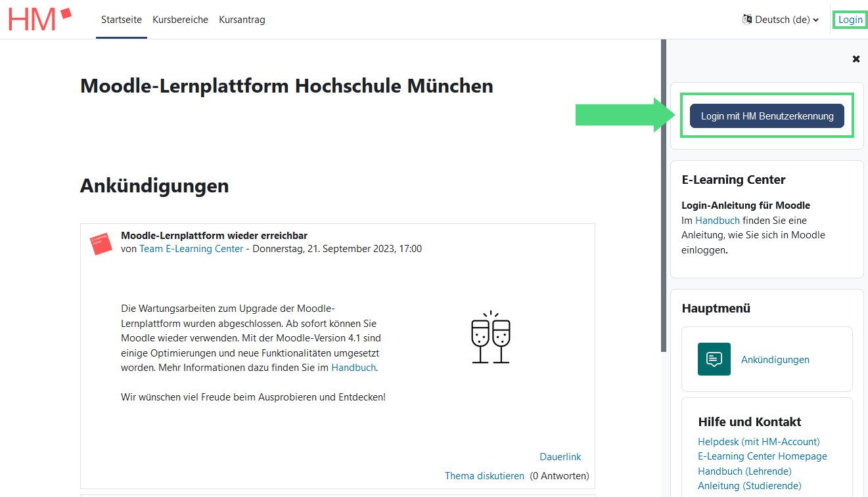Open Handbuch (Lehrende) link
The width and height of the screenshot is (868, 497).
point(744,471)
